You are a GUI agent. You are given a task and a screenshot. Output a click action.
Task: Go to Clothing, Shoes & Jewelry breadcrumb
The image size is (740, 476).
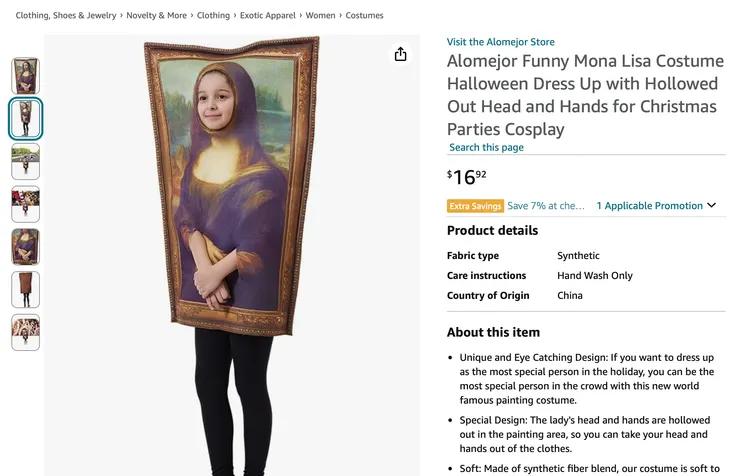point(66,16)
